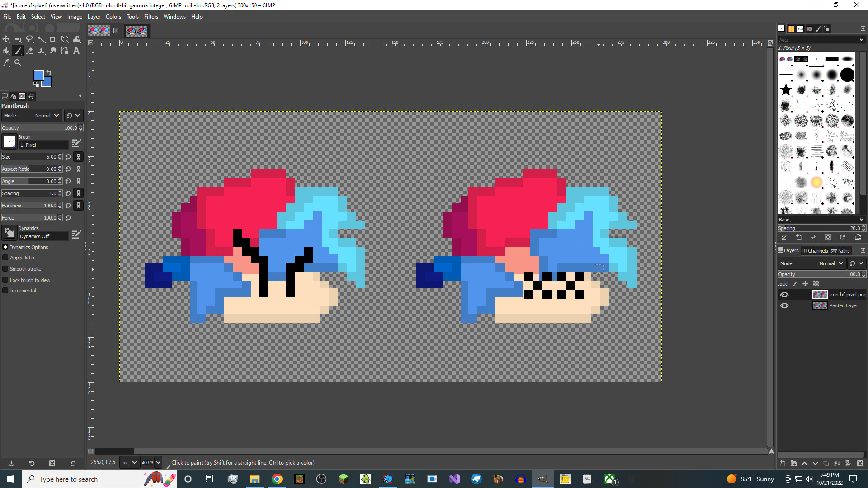Open the brush editor icon in tool options
This screenshot has height=488, width=868.
point(76,143)
